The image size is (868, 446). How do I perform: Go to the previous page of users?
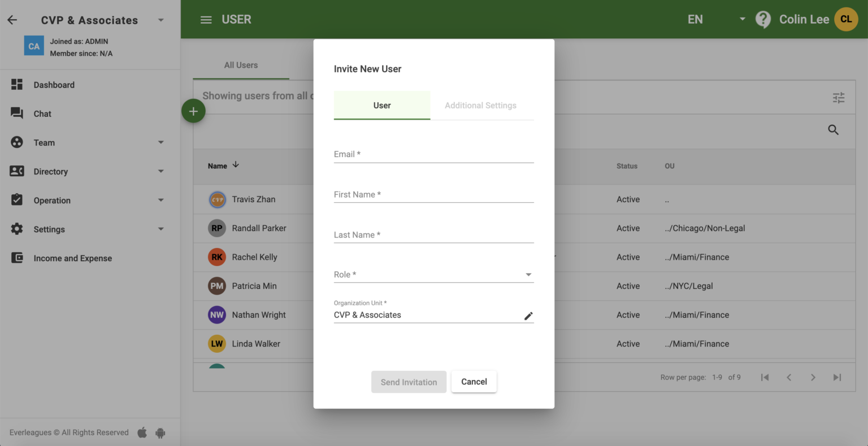point(789,377)
